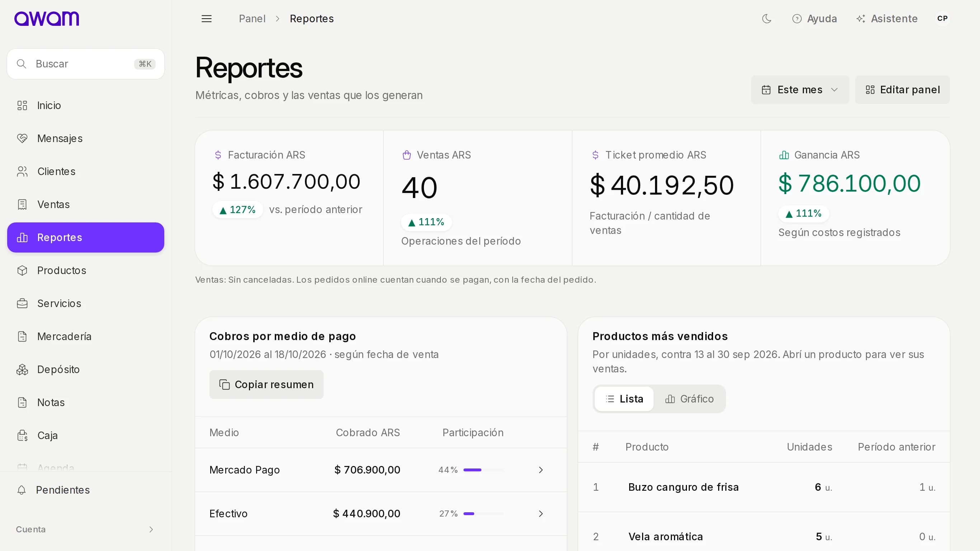Click the Productos cube icon

[x=23, y=270]
